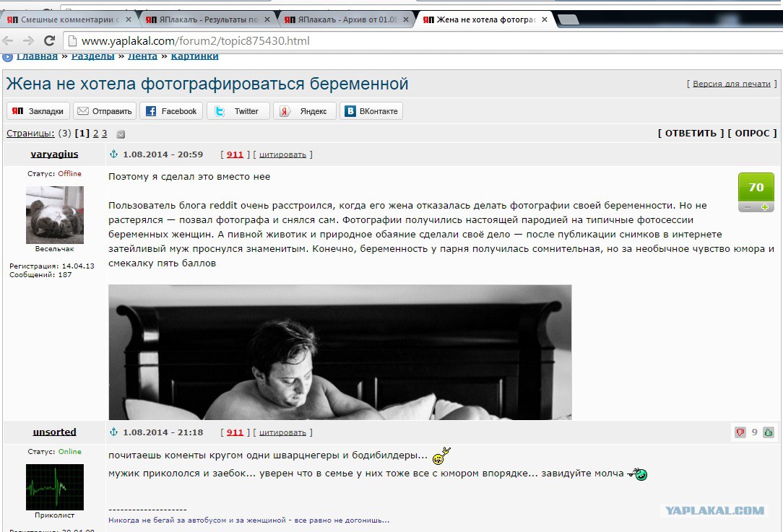Open the 'Разделы' breadcrumb link
This screenshot has height=532, width=783.
pyautogui.click(x=93, y=56)
